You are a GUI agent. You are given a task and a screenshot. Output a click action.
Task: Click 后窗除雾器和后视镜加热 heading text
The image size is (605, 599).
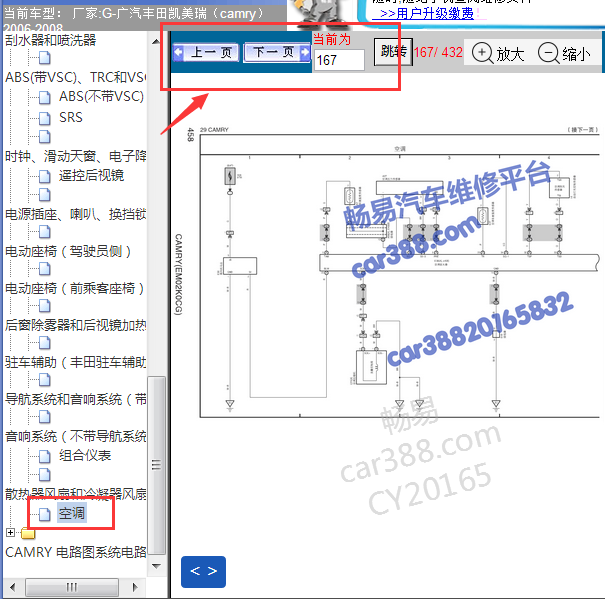pyautogui.click(x=76, y=325)
